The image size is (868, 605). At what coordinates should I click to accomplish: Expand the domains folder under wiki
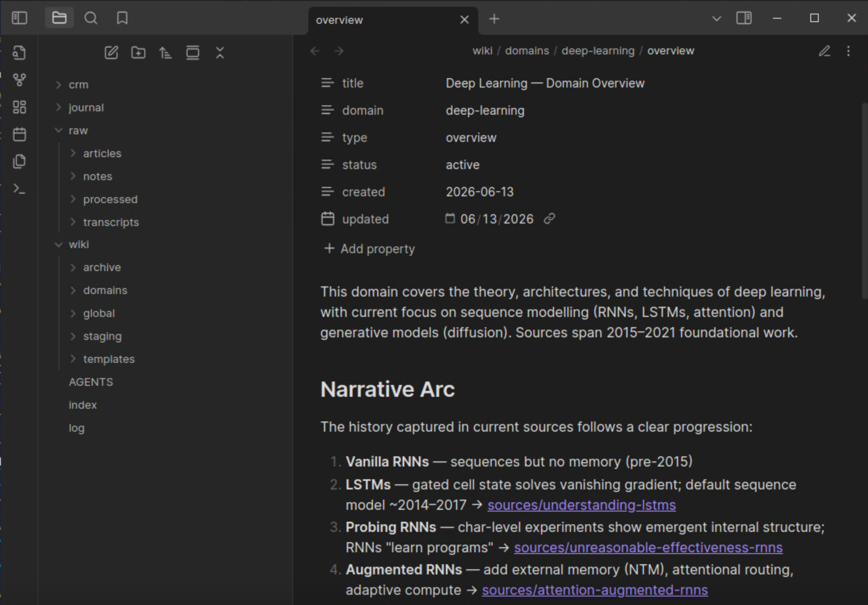pyautogui.click(x=105, y=290)
